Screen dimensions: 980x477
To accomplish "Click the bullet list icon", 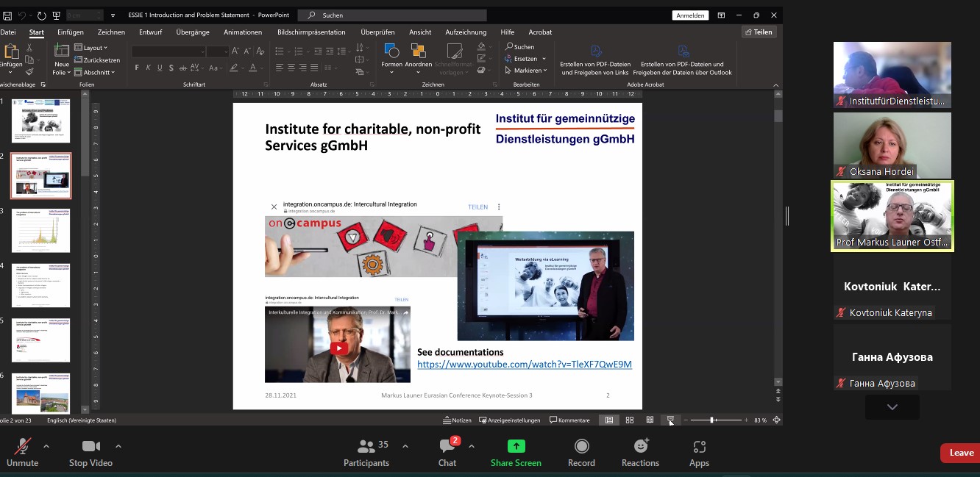I will click(x=280, y=51).
